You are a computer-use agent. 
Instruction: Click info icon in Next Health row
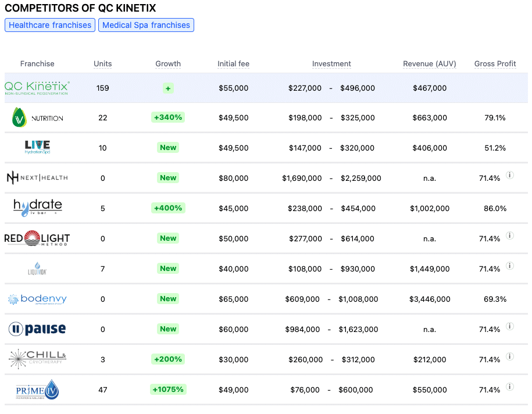coord(509,175)
